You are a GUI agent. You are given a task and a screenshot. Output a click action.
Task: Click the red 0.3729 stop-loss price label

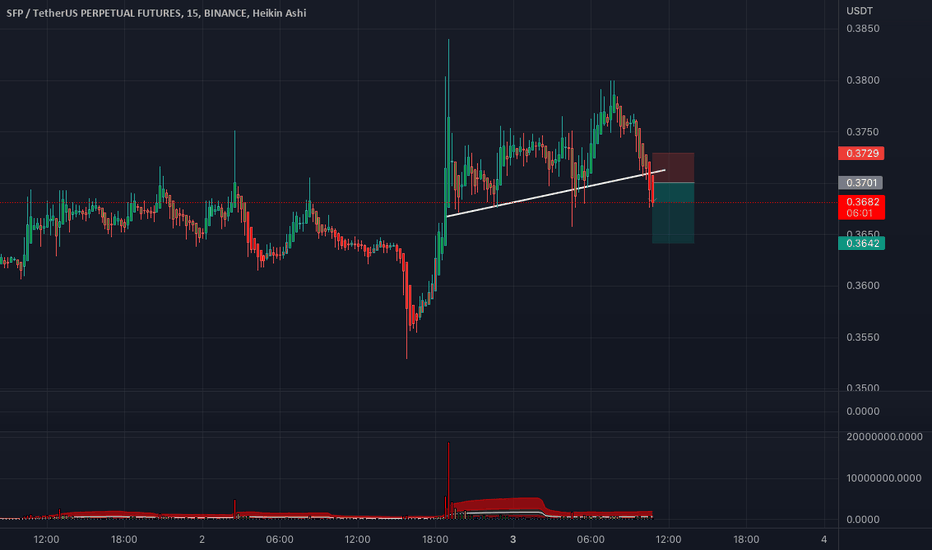861,153
